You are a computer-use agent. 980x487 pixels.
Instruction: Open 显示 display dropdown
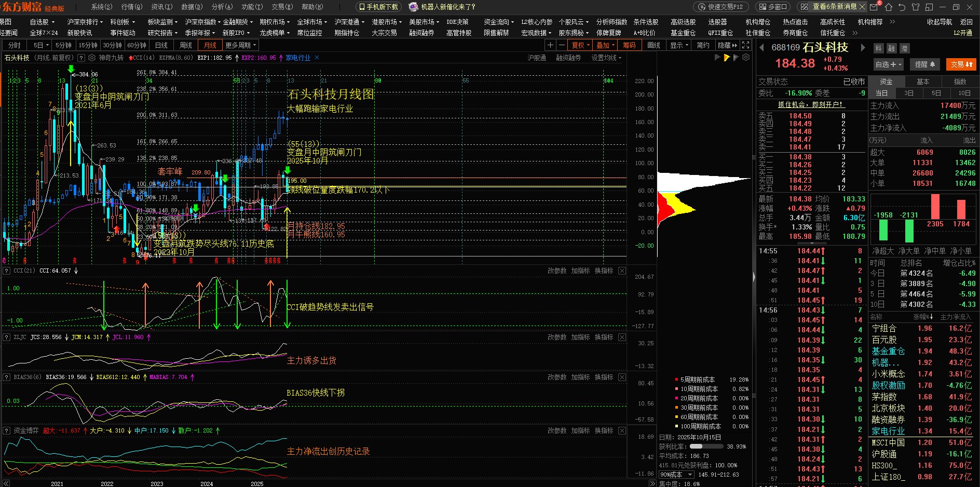679,45
